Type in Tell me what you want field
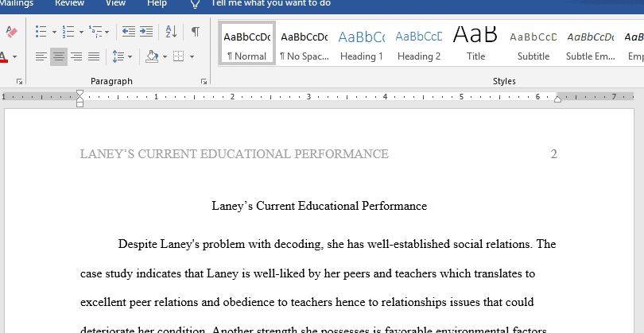The image size is (644, 333). (270, 3)
